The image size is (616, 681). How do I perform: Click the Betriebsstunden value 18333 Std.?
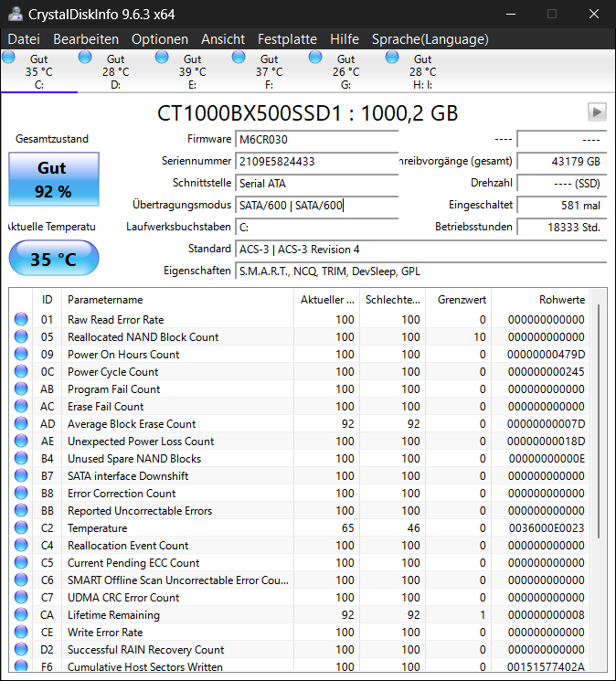pos(562,227)
